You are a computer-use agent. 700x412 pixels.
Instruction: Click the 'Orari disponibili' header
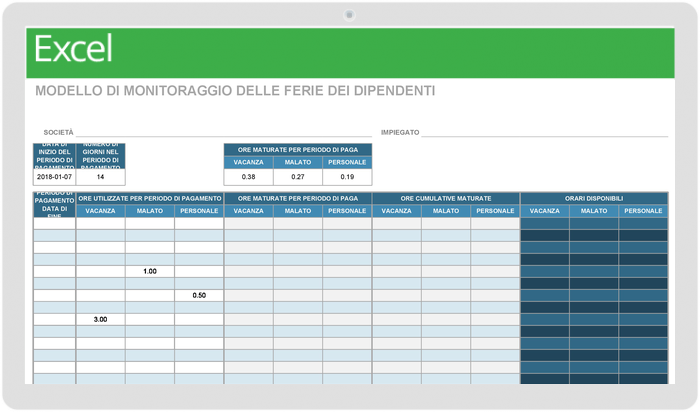pyautogui.click(x=593, y=199)
